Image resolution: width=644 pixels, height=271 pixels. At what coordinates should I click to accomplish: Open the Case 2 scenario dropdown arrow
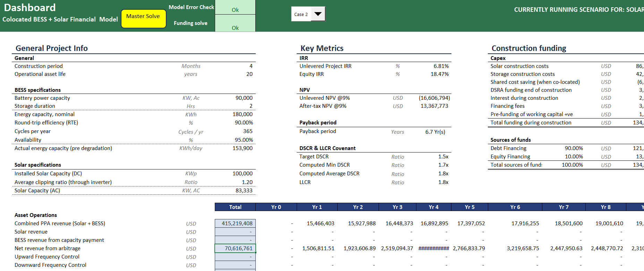click(x=318, y=14)
